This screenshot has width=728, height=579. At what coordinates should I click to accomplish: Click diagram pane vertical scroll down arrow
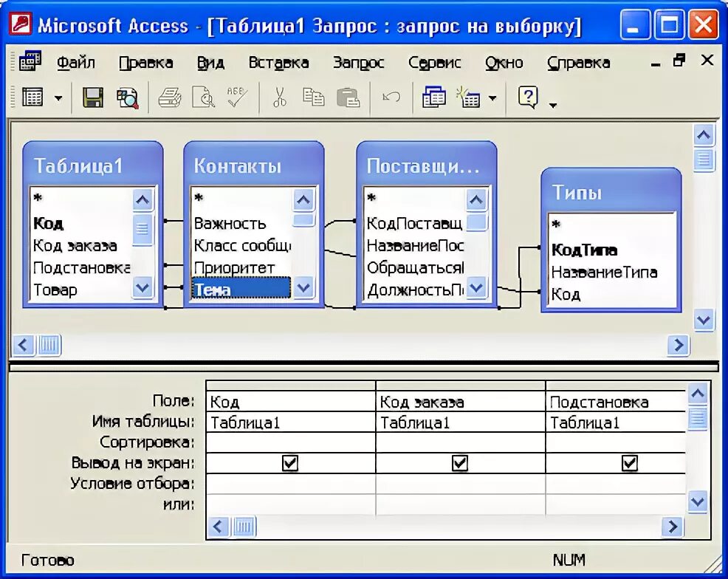click(x=704, y=320)
